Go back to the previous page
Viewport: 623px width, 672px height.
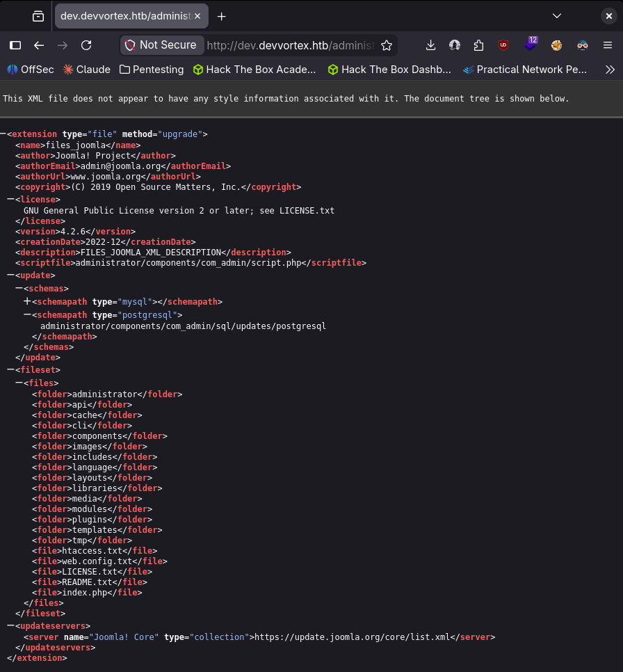click(x=39, y=45)
